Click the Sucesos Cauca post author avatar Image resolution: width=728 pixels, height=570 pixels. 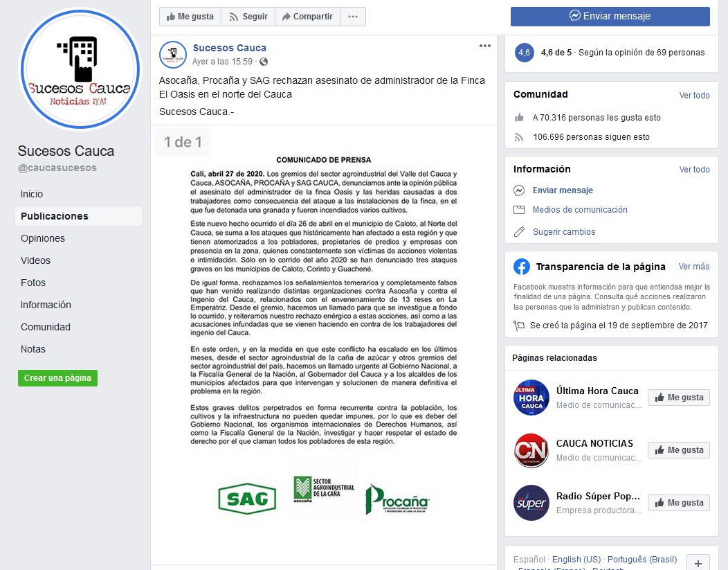coord(173,54)
